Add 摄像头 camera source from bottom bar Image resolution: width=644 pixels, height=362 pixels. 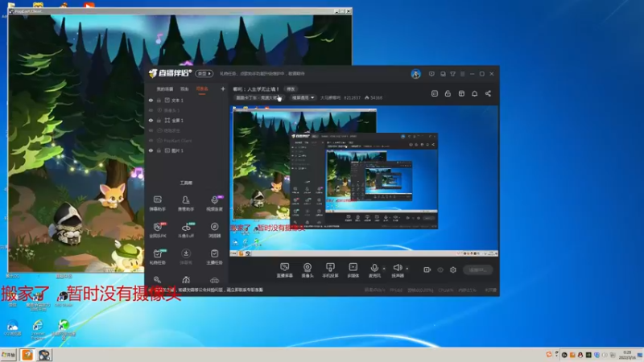(308, 270)
